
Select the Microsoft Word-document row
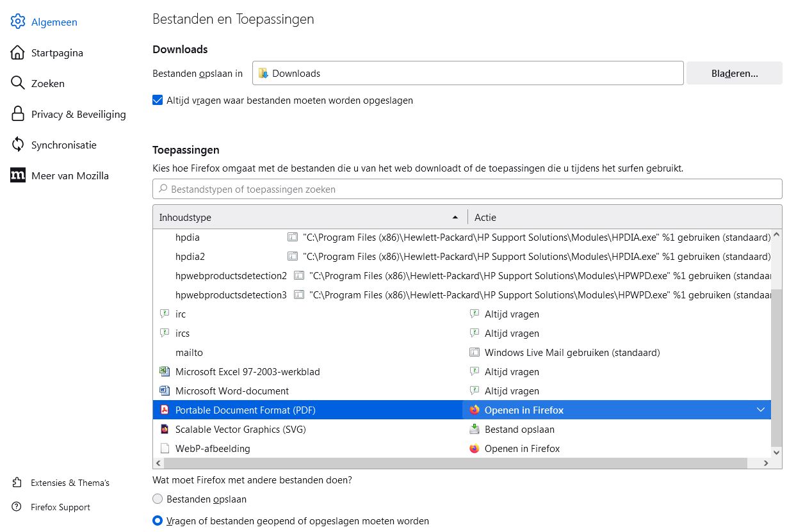click(x=232, y=391)
